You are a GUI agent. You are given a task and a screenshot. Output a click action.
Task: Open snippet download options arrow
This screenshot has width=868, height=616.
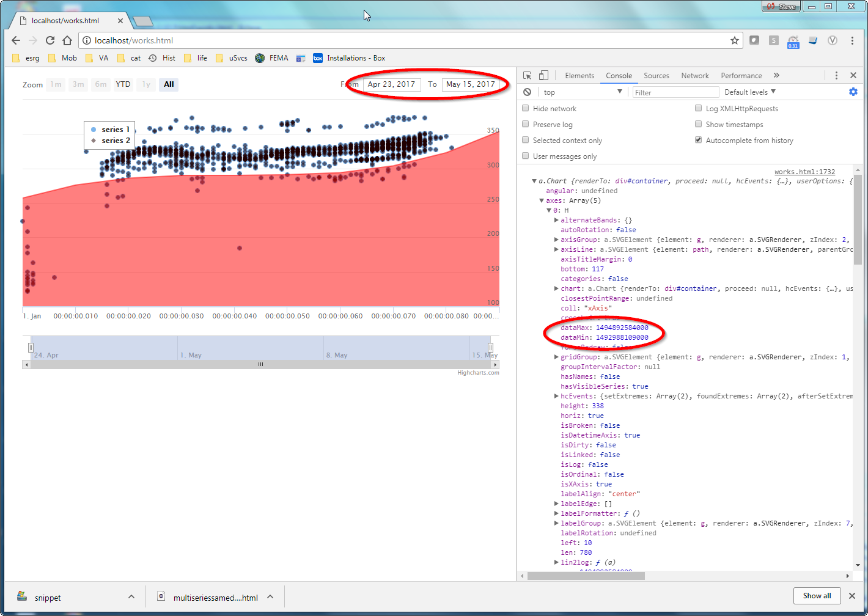(x=131, y=597)
